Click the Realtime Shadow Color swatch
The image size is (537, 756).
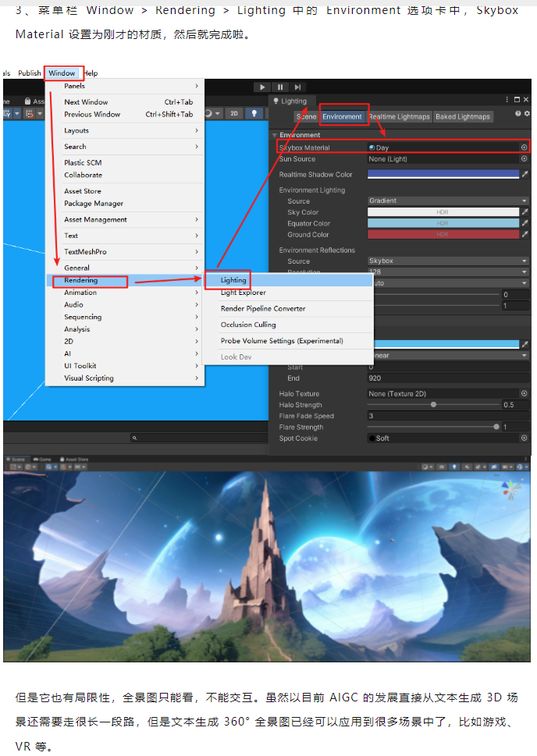(443, 174)
